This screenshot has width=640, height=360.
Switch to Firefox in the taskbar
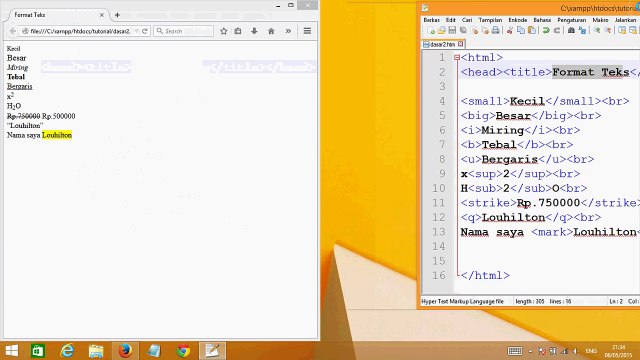[x=125, y=351]
